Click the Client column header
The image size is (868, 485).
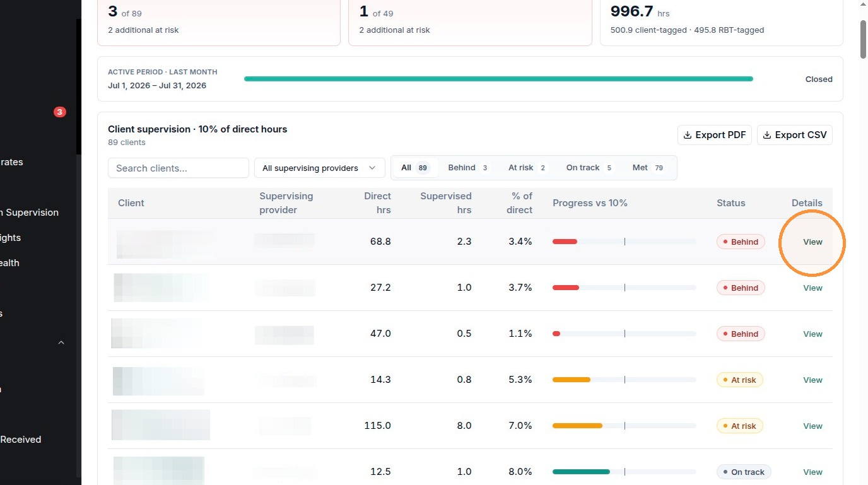[131, 203]
